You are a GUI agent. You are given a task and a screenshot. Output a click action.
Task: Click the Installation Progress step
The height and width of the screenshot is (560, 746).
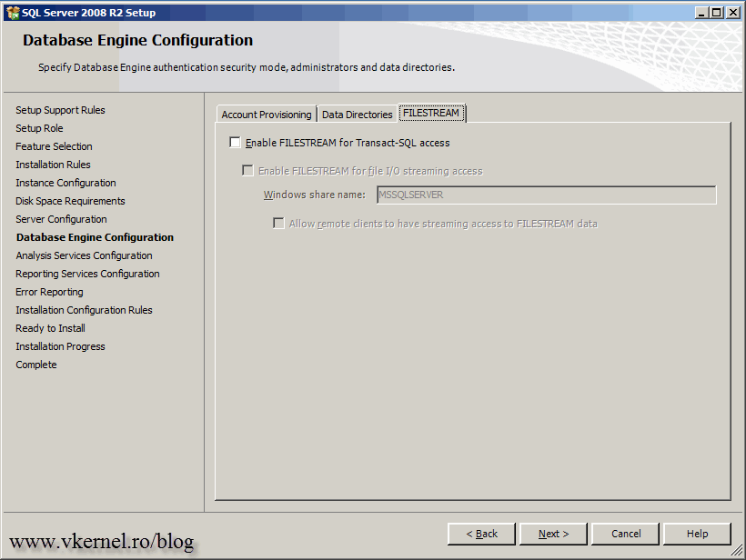point(60,346)
